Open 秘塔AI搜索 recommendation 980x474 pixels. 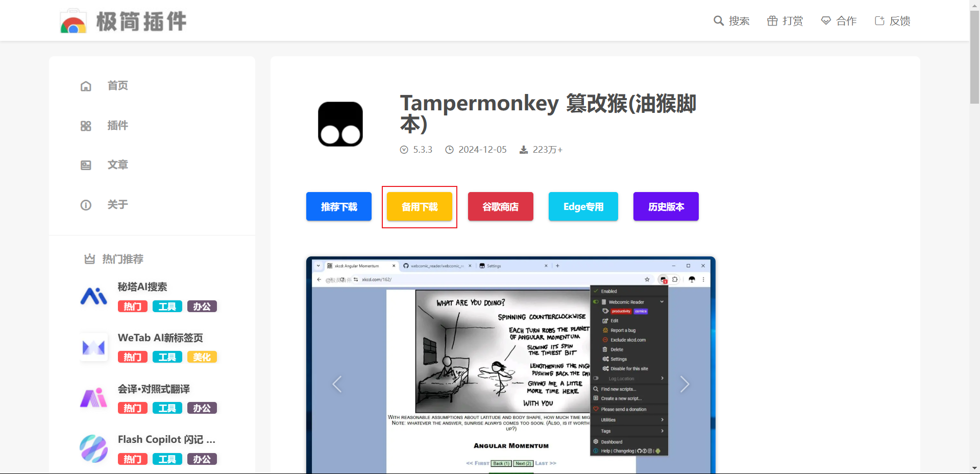coord(142,287)
